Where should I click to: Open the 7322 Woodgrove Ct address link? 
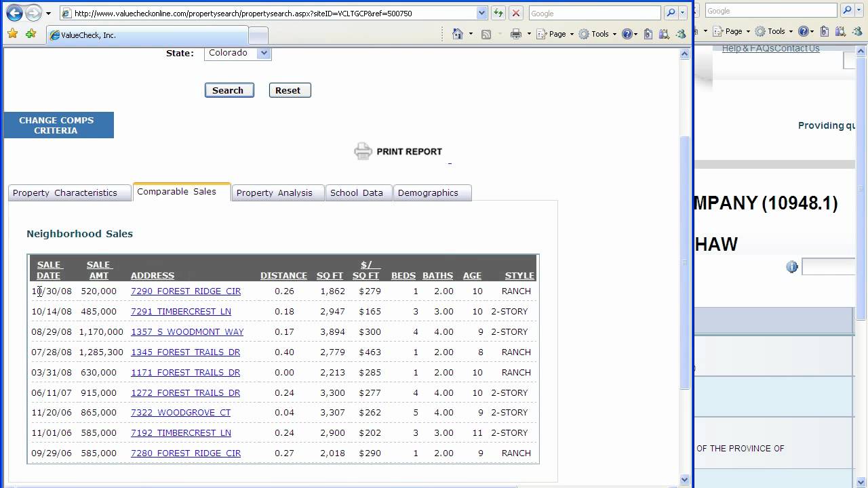tap(180, 412)
